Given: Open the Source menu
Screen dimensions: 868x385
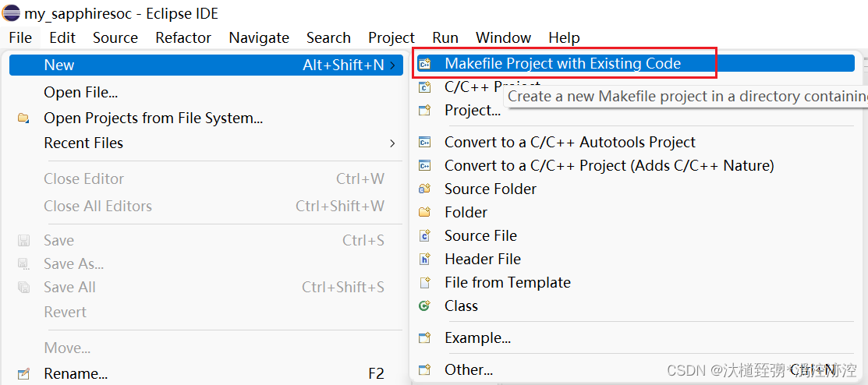Looking at the screenshot, I should (115, 37).
